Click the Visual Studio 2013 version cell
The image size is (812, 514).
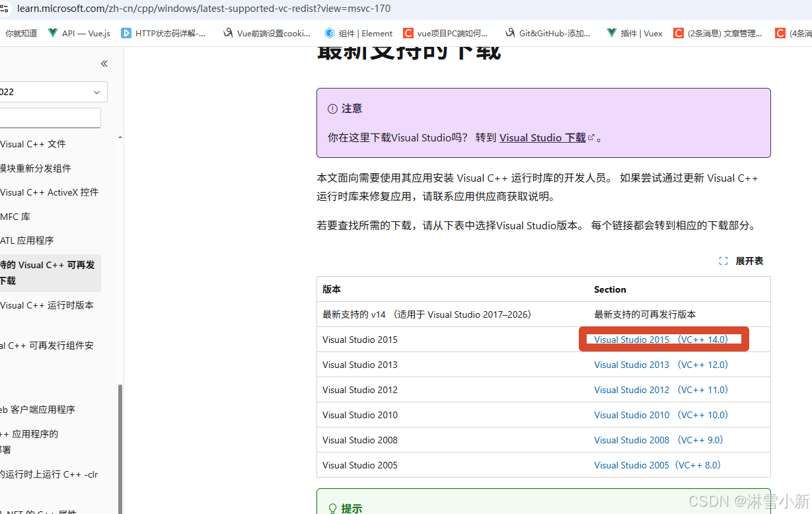(453, 365)
